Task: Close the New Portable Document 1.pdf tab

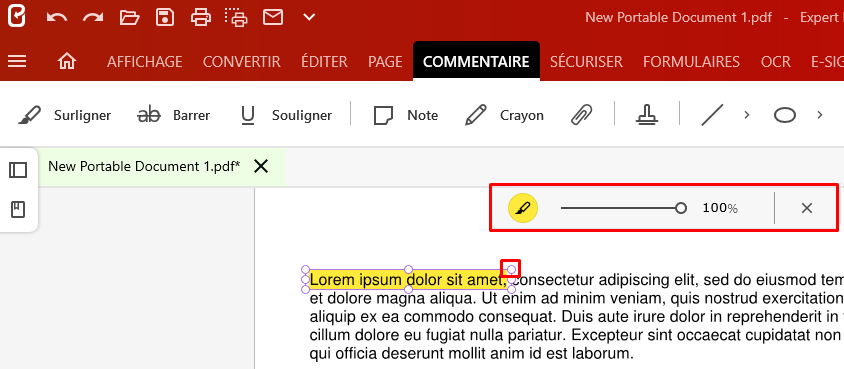Action: pyautogui.click(x=261, y=166)
